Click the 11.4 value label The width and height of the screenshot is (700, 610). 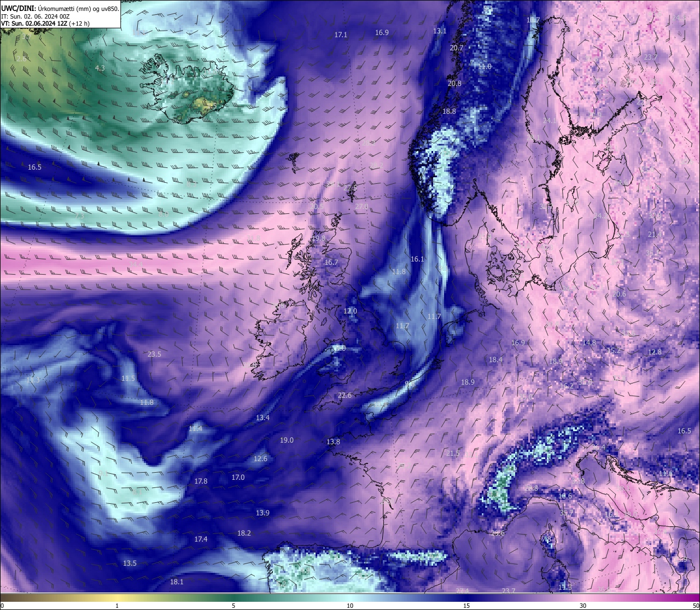(195, 429)
